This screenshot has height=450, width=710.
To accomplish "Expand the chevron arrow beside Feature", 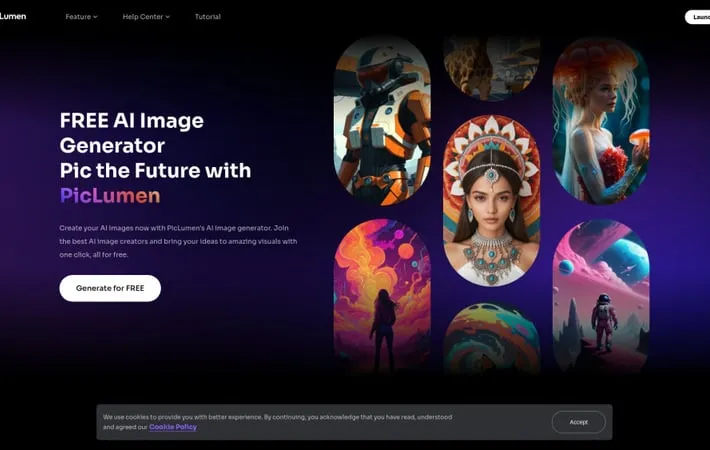I will pyautogui.click(x=96, y=17).
